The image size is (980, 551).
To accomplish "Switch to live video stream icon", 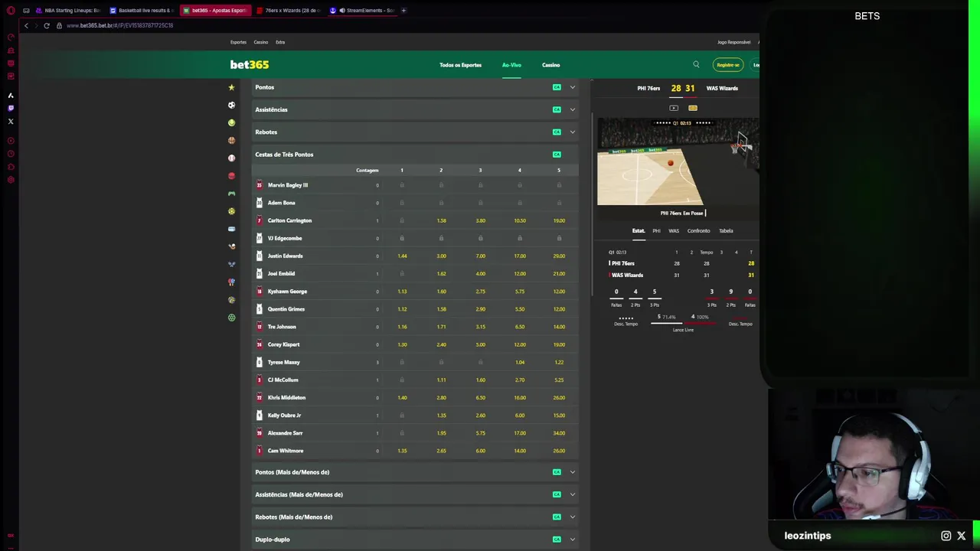I will [674, 108].
